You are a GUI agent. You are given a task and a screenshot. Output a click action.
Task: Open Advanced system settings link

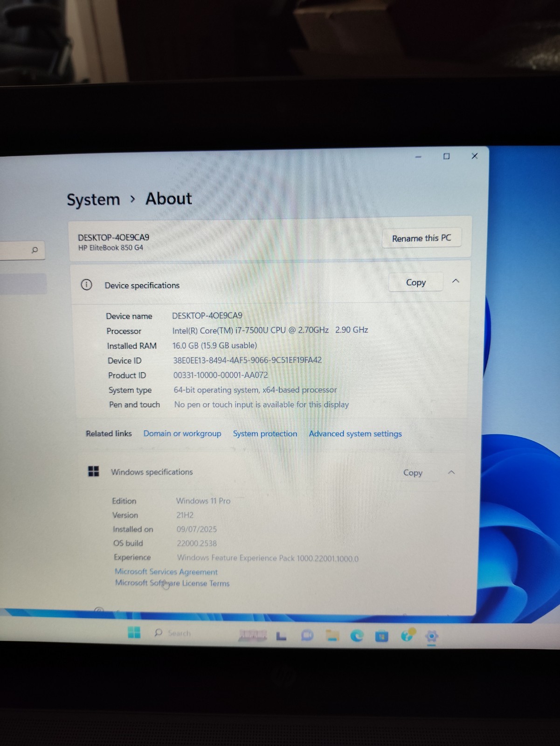[x=355, y=434]
